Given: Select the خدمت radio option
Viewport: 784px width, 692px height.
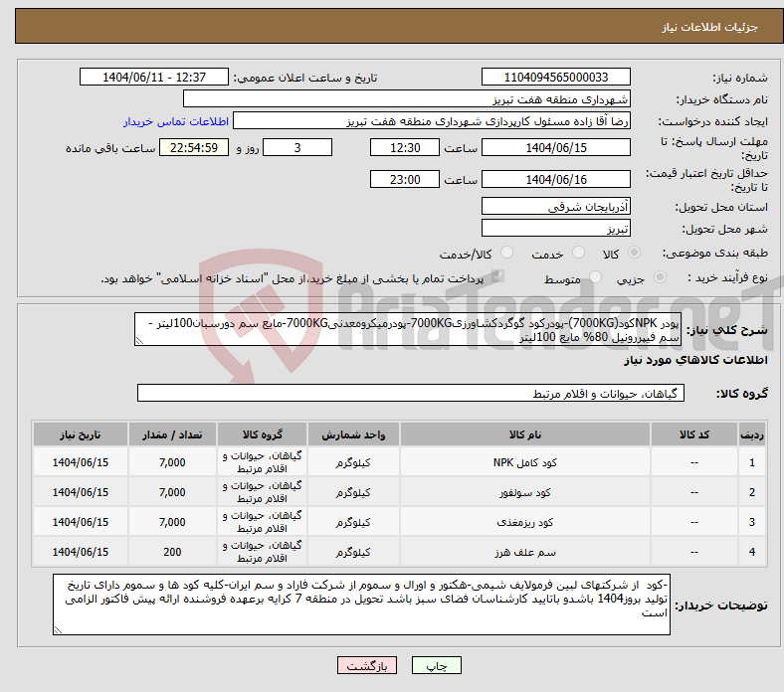Looking at the screenshot, I should [x=576, y=254].
